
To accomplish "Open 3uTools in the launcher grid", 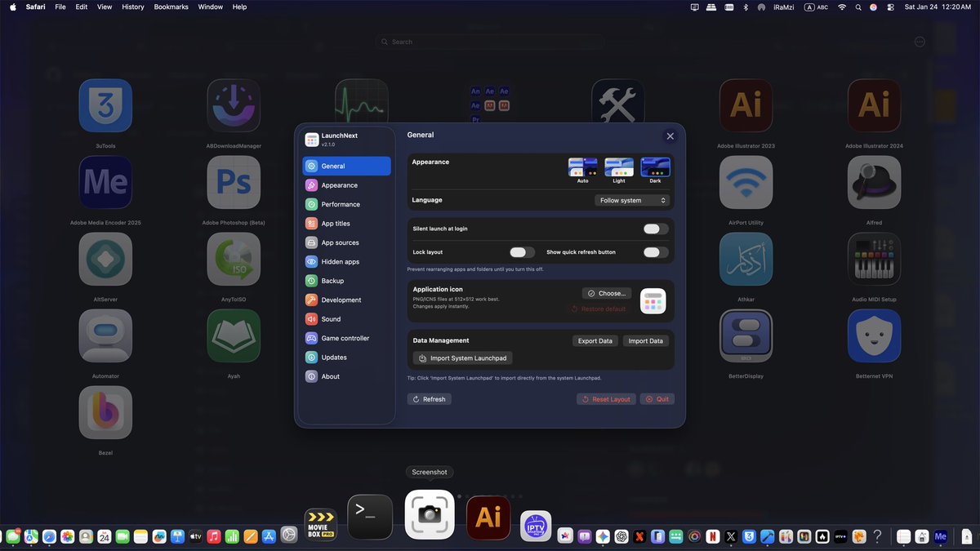I will (105, 105).
